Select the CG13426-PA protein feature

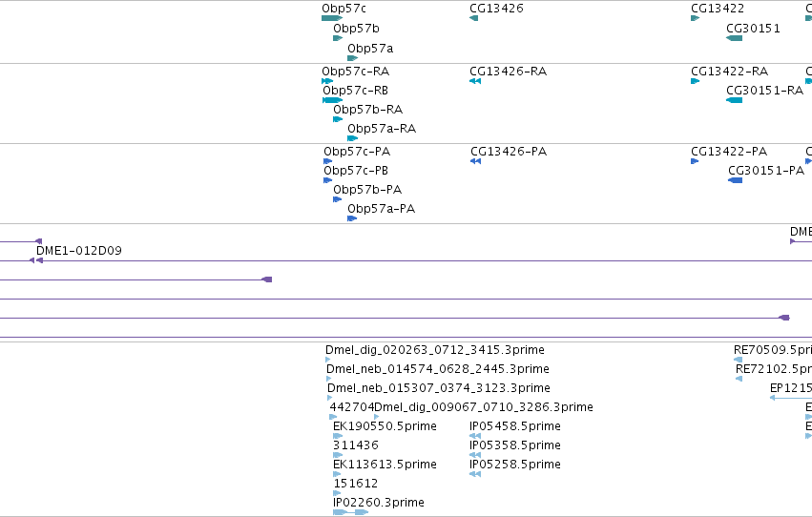[x=475, y=161]
